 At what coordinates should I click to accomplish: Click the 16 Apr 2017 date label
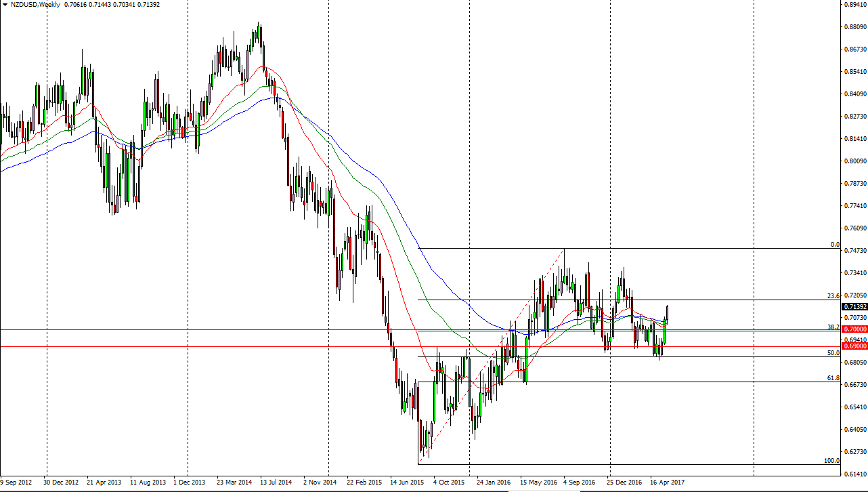point(668,483)
